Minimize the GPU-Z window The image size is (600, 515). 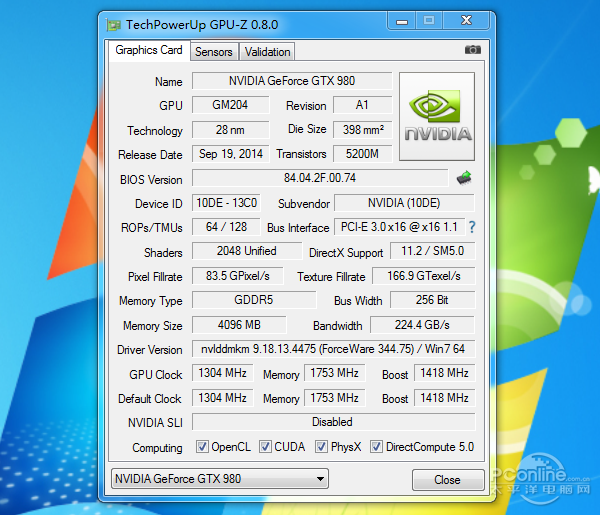[402, 21]
